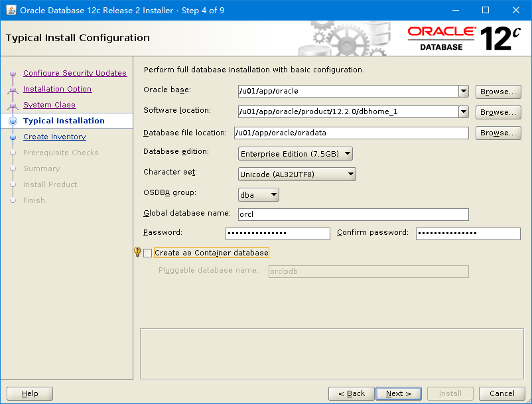Screen dimensions: 532x404
Task: Open the OSDBA group dba dropdown
Action: coord(259,195)
